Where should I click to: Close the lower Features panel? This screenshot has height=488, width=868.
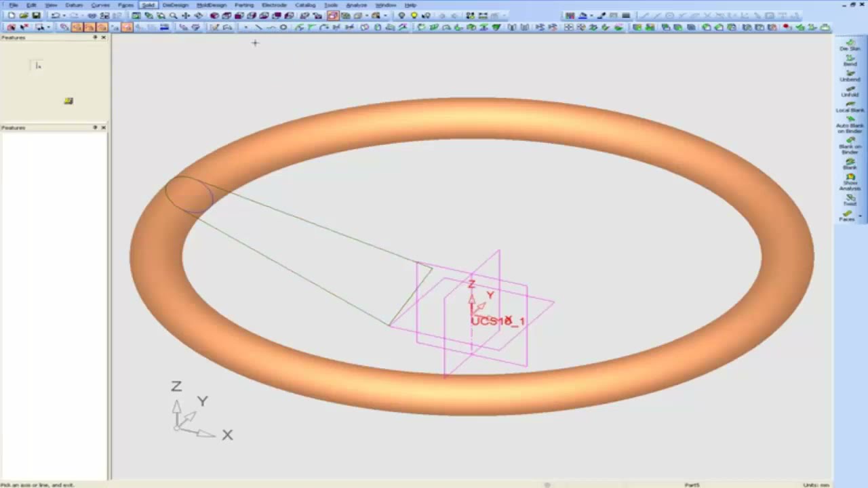click(x=103, y=127)
